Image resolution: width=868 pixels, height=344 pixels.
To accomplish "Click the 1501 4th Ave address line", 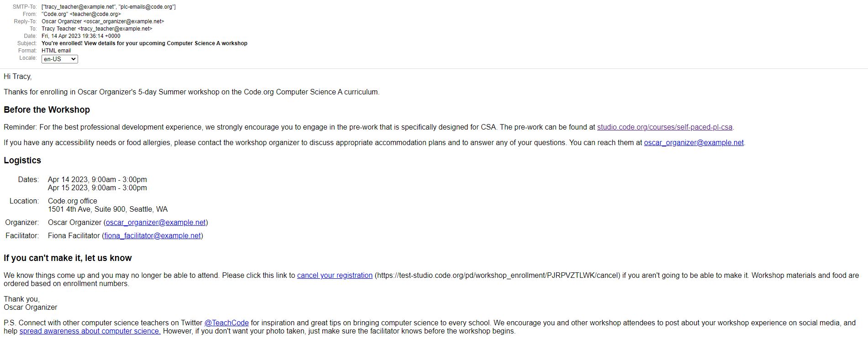I will tap(108, 209).
